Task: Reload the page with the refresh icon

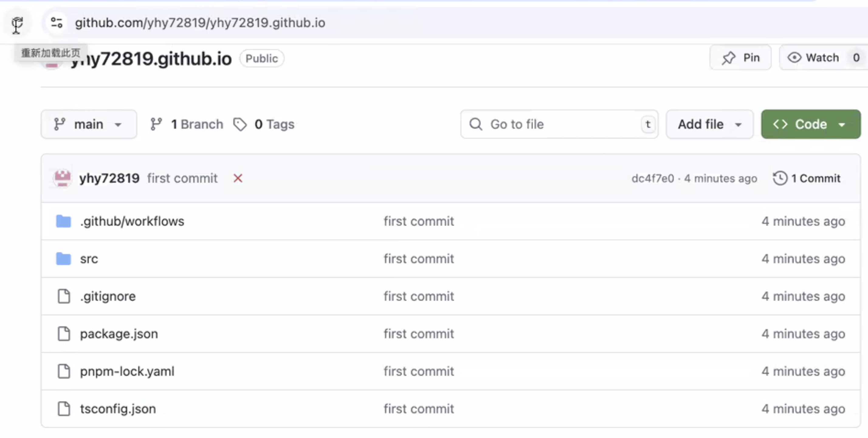Action: point(17,23)
